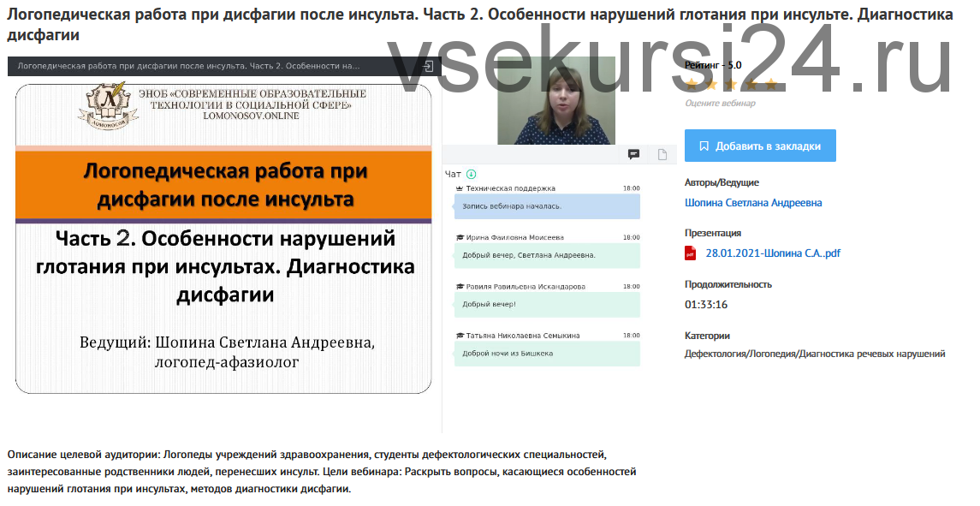Click graduation cap icon beside Ирина Фаиловна Моисеева

[460, 238]
